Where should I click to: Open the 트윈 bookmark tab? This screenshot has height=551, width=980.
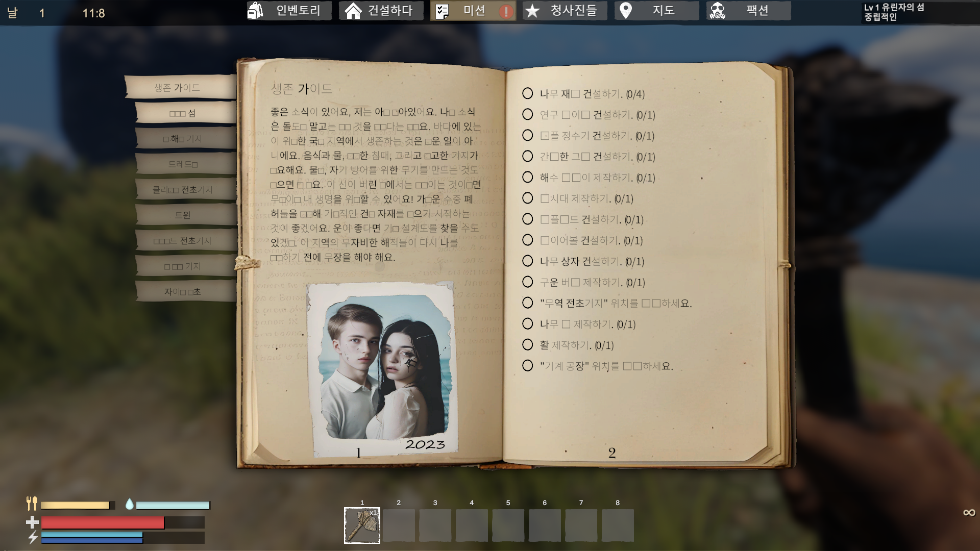click(183, 215)
